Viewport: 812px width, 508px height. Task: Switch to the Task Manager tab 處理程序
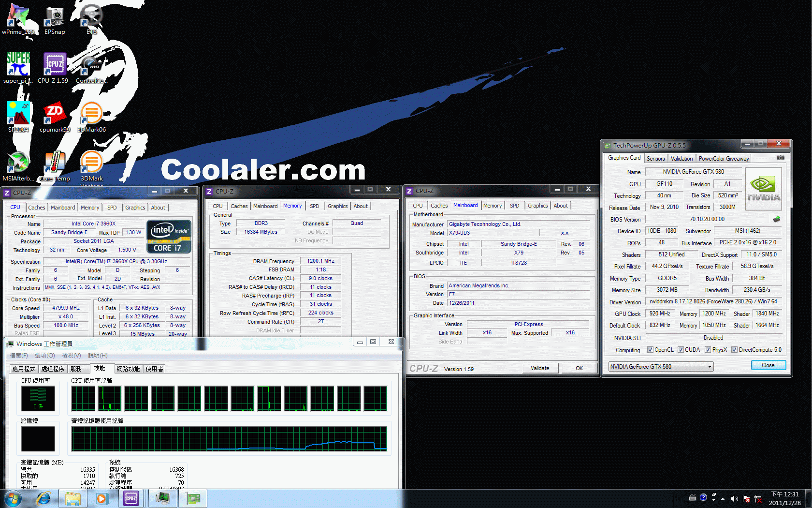[x=53, y=369]
